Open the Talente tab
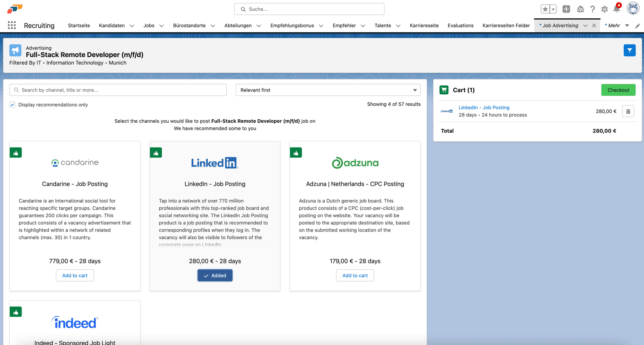 (x=383, y=25)
